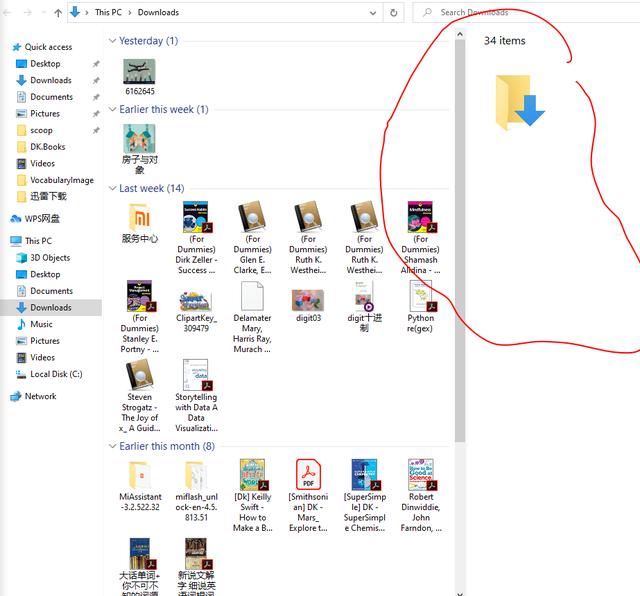Go up one folder level
640x596 pixels.
(58, 13)
